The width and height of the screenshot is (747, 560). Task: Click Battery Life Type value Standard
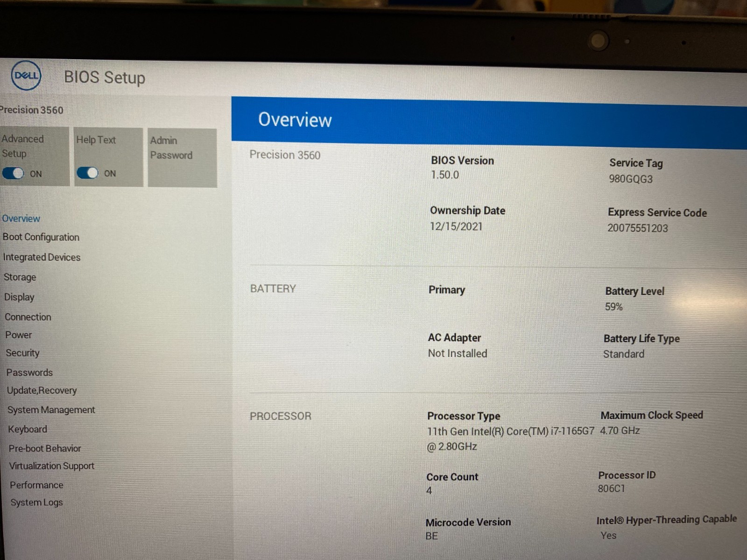pyautogui.click(x=623, y=354)
